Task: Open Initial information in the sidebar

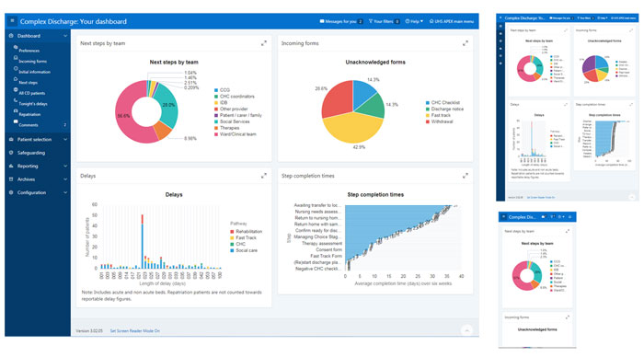Action: [x=35, y=72]
